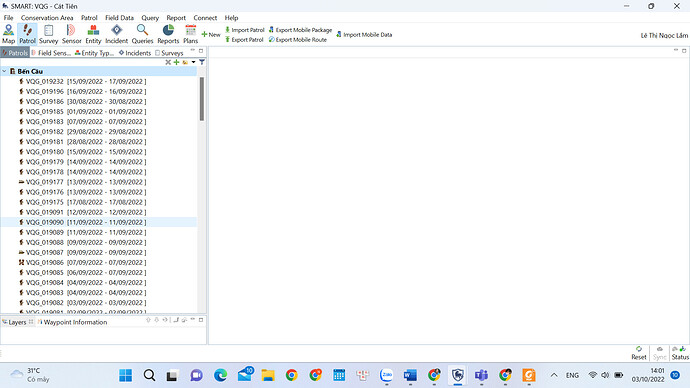The image size is (690, 388).
Task: Click the move-down arrow in Layers panel
Action: point(157,320)
